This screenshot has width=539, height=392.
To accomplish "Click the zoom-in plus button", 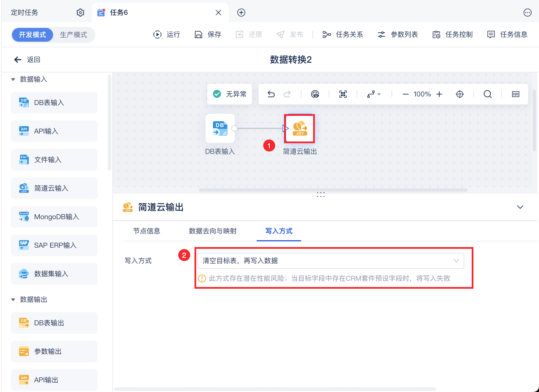I will click(439, 94).
